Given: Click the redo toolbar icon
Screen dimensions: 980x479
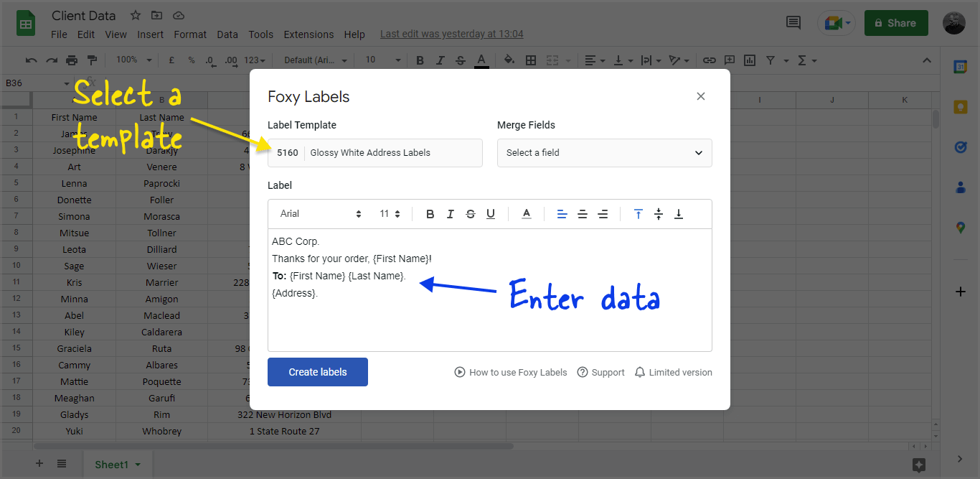Looking at the screenshot, I should [51, 60].
